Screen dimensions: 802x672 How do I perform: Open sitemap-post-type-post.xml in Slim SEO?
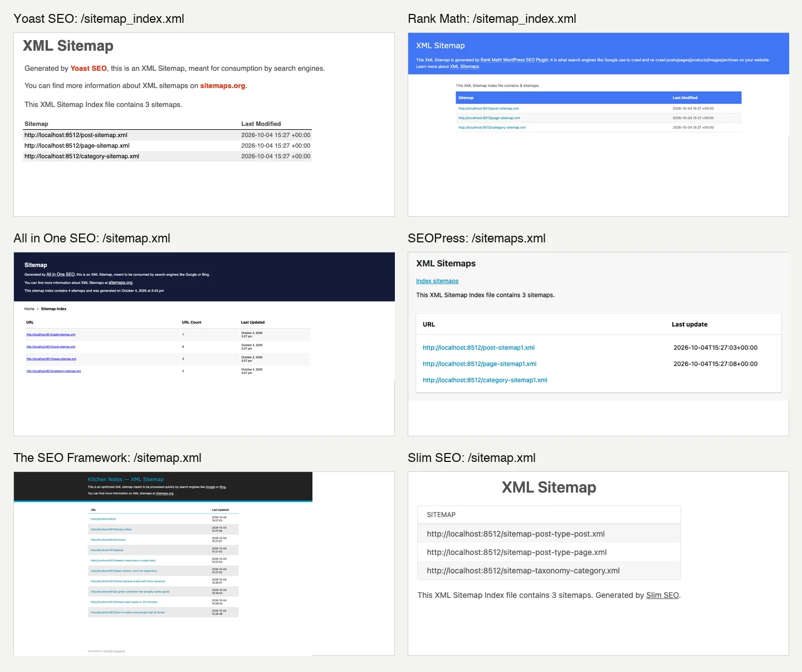point(516,534)
